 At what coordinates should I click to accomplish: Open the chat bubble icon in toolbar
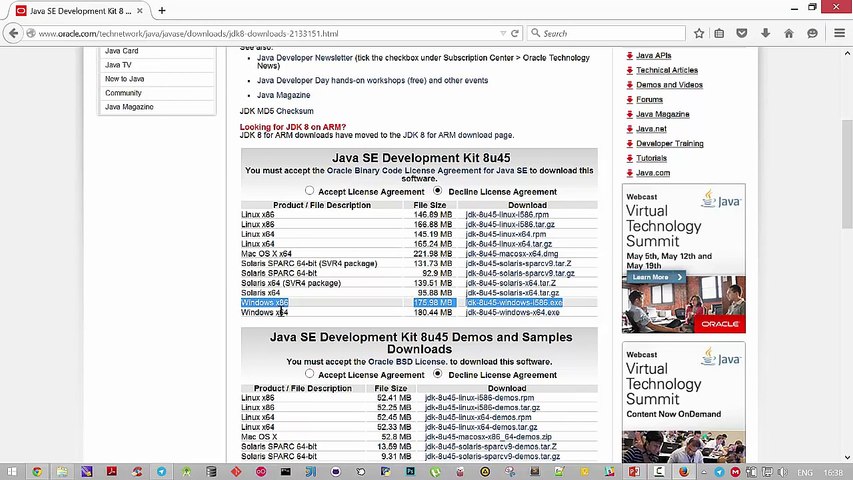[x=812, y=33]
